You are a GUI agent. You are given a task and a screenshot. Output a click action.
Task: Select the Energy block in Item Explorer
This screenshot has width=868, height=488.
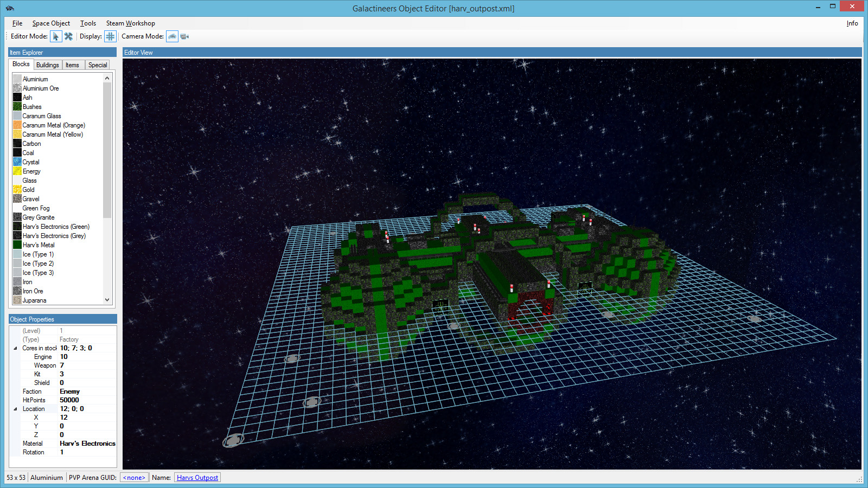click(x=31, y=171)
